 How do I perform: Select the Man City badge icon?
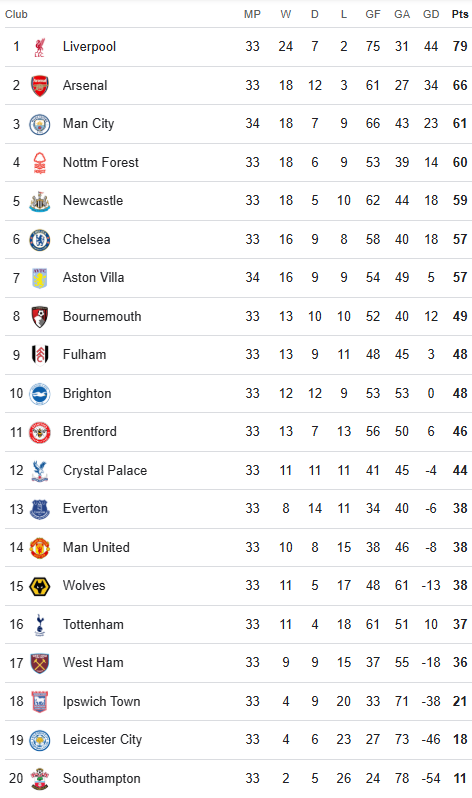tap(40, 124)
